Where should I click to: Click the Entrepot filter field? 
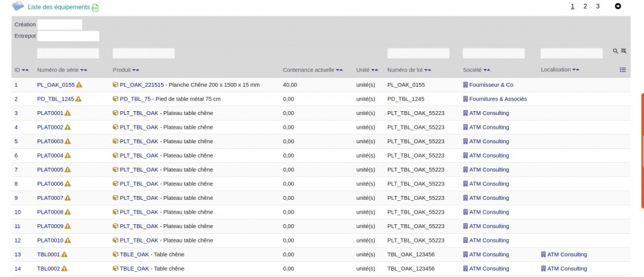(69, 36)
